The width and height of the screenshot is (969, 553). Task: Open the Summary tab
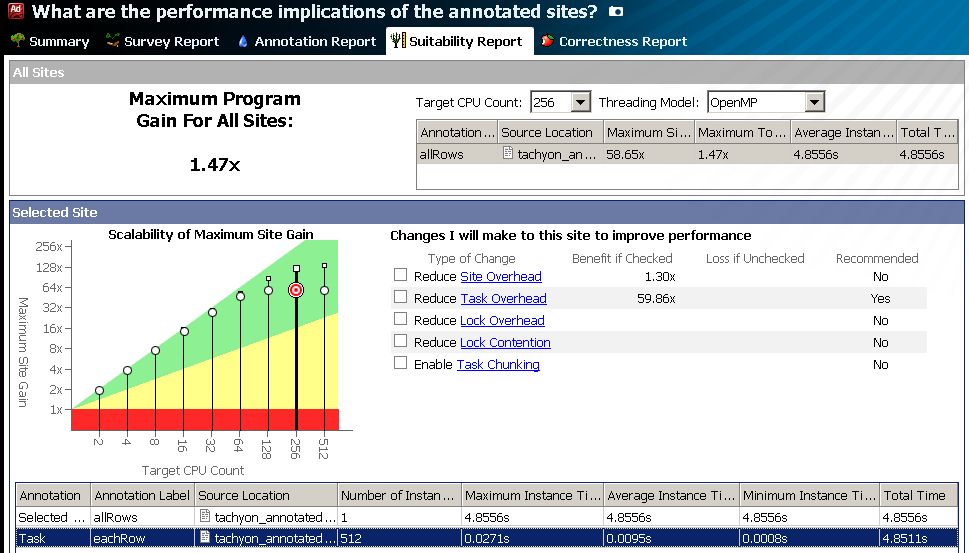click(x=50, y=41)
